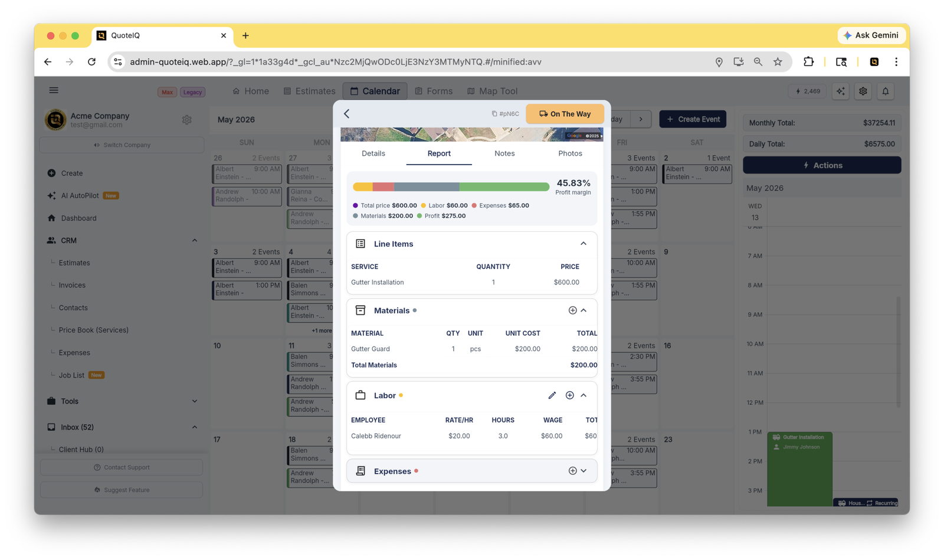
Task: Add a new material with plus icon
Action: (x=572, y=310)
